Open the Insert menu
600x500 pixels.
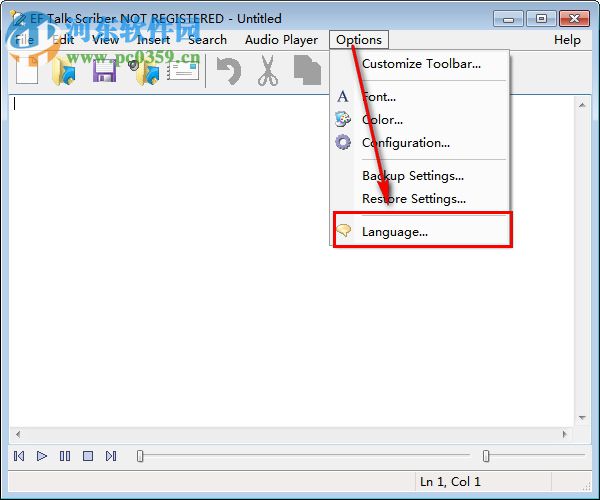153,40
